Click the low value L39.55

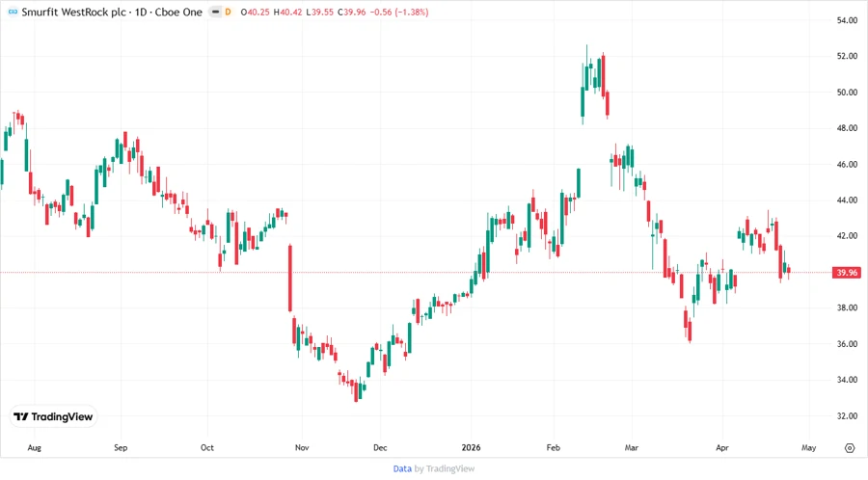319,13
